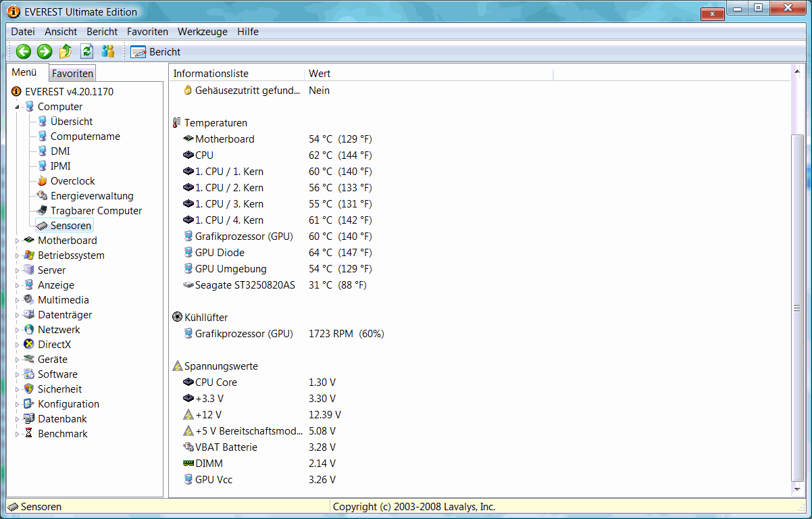Click the Motherboard icon in the tree
Image resolution: width=812 pixels, height=519 pixels.
(x=29, y=241)
